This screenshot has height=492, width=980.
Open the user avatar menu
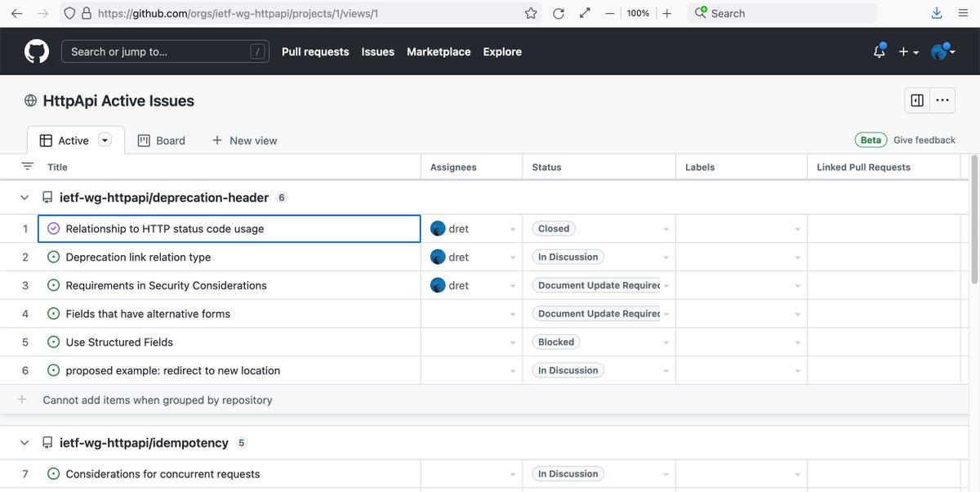click(943, 51)
